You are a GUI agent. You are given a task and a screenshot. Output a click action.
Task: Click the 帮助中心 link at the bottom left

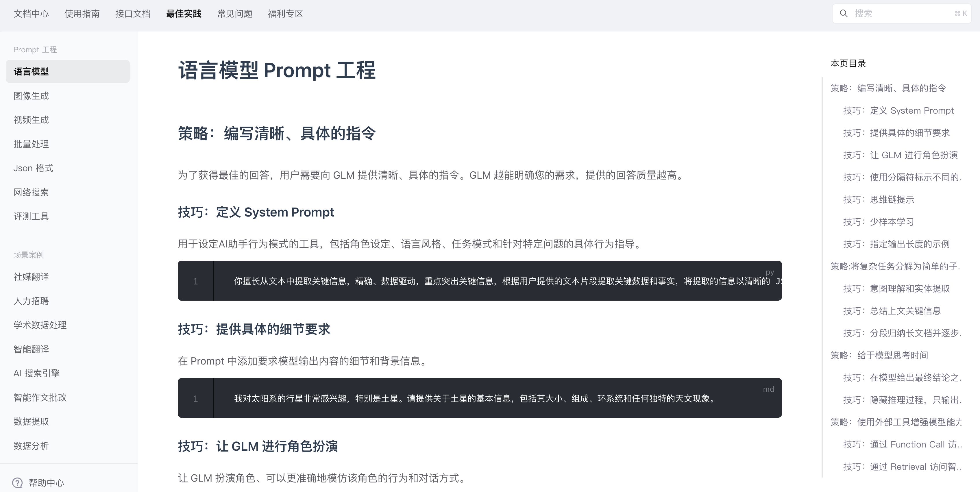pyautogui.click(x=46, y=483)
